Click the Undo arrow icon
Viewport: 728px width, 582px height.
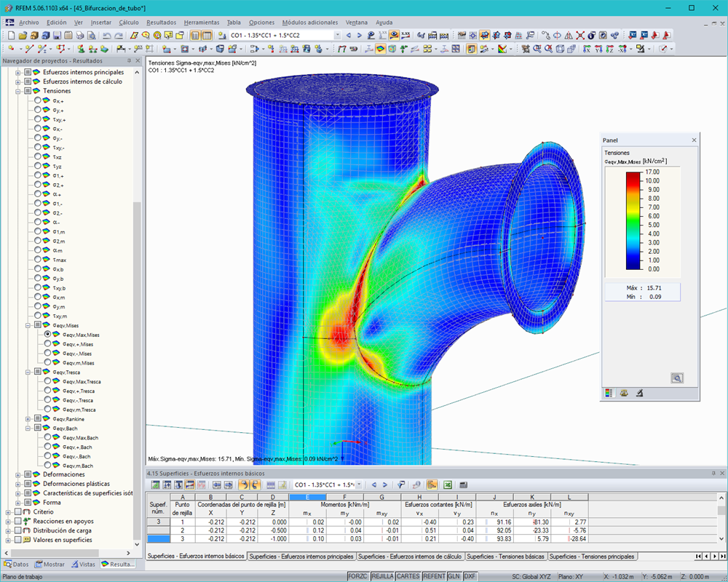pos(107,35)
